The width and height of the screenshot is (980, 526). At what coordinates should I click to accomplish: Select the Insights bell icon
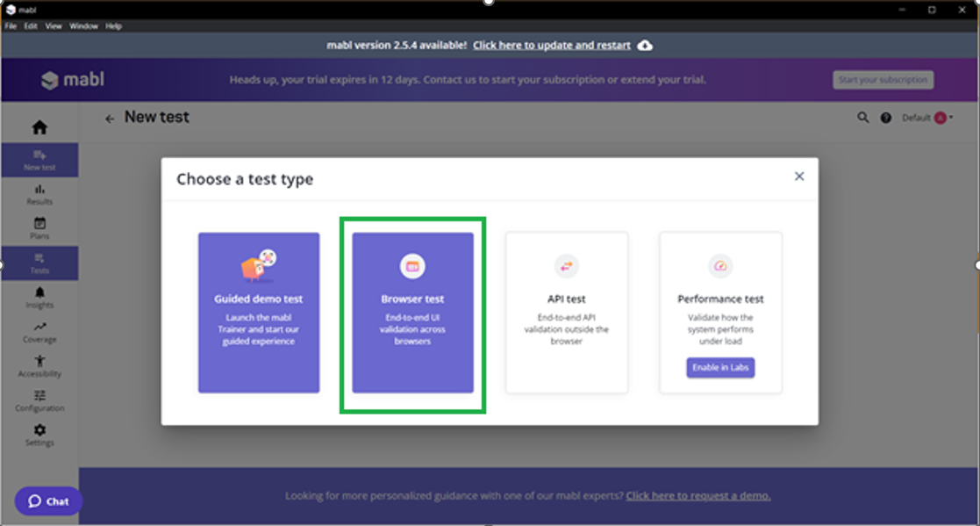coord(39,292)
